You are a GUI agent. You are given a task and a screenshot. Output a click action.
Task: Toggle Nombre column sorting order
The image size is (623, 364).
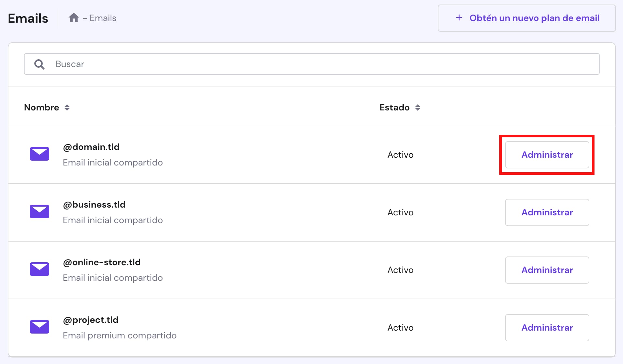(x=67, y=107)
